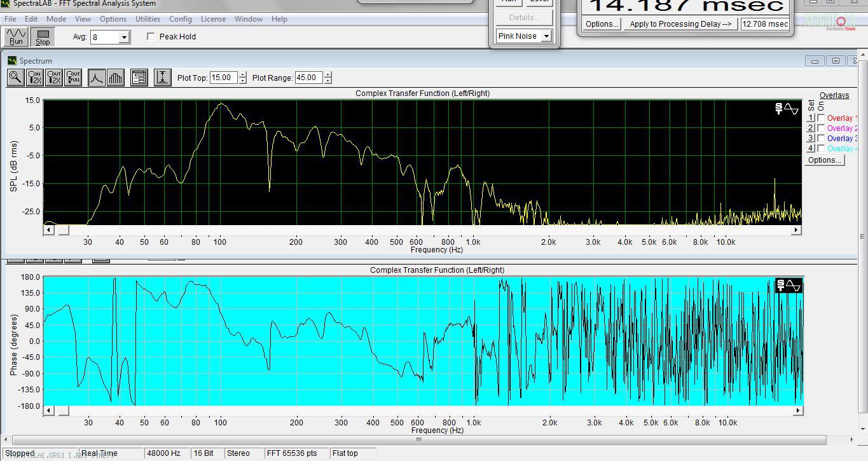The image size is (868, 461).
Task: Click the Spectrum window title icon
Action: click(12, 61)
